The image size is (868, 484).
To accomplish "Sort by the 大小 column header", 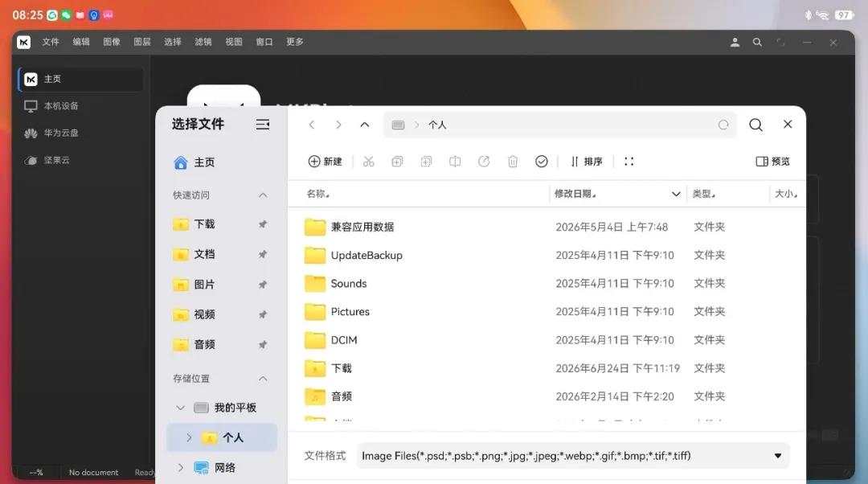I will click(786, 194).
